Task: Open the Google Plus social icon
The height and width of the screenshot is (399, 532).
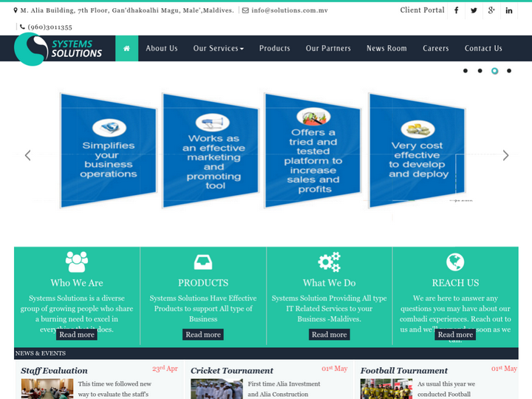Action: [491, 10]
